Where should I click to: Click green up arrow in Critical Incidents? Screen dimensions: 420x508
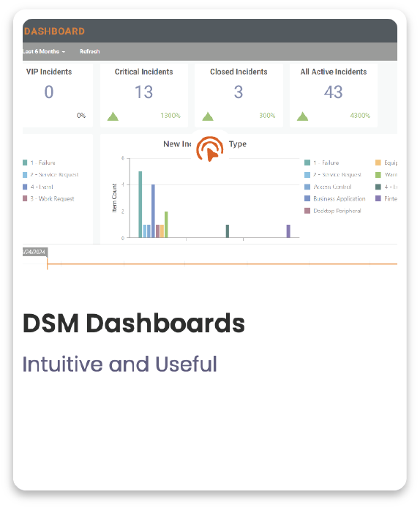click(113, 116)
